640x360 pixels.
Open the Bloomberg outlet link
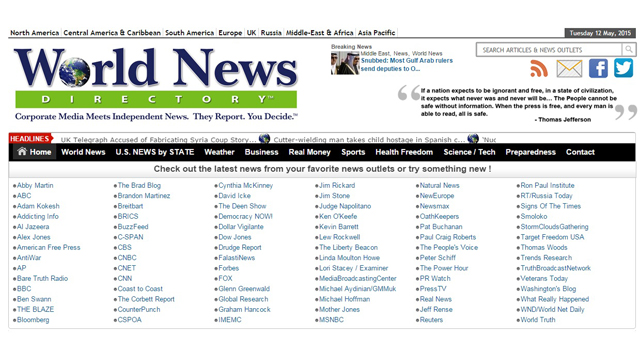pos(33,320)
